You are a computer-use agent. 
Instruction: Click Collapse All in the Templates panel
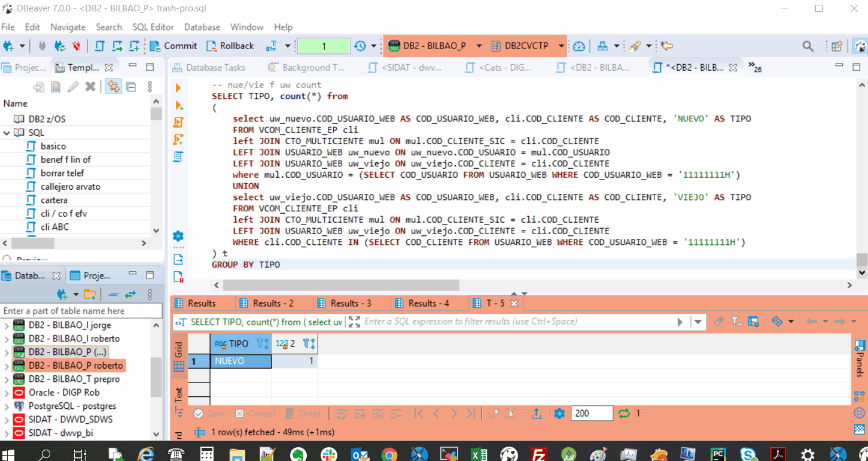(130, 87)
